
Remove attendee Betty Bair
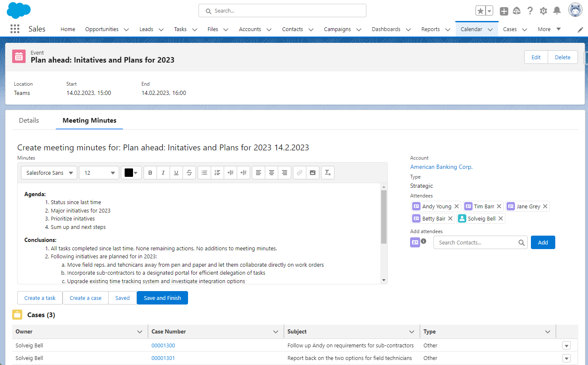(x=450, y=218)
